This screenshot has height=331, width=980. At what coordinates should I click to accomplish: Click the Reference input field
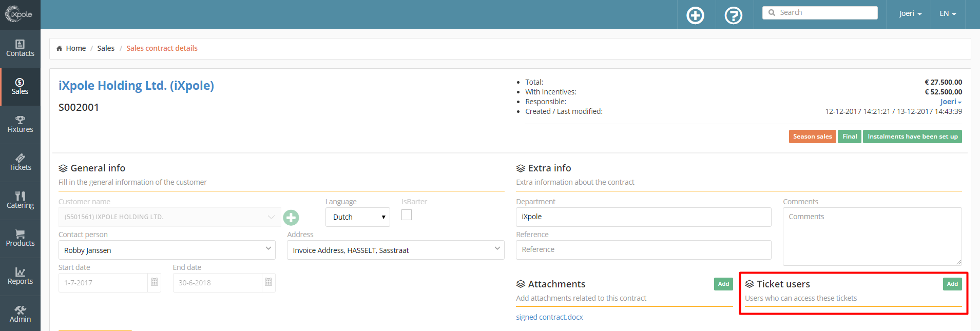tap(643, 250)
